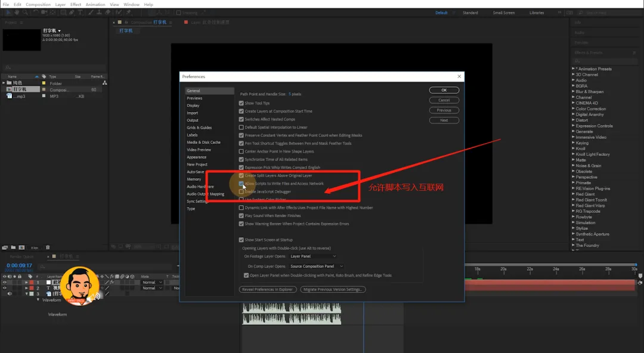Collapse Waveform property under layer 3
644x353 pixels.
coord(38,300)
